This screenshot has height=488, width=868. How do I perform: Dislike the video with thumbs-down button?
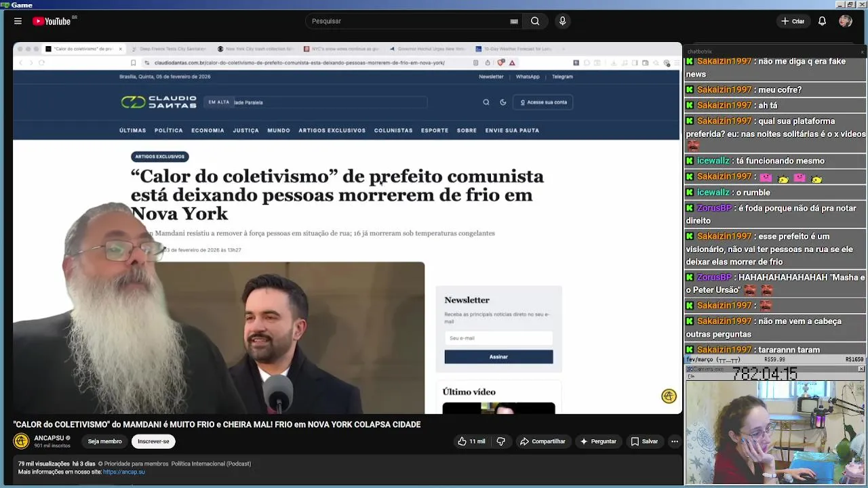pos(501,441)
